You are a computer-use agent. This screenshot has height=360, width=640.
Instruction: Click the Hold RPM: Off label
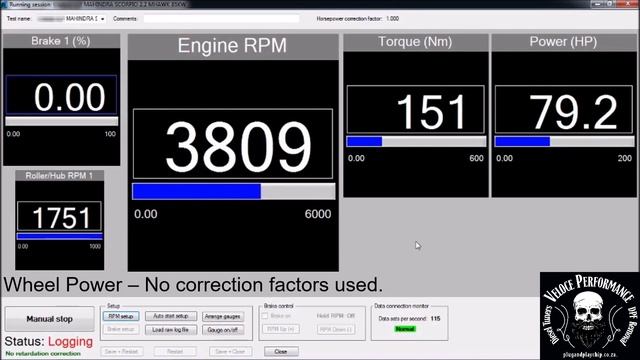pos(336,316)
